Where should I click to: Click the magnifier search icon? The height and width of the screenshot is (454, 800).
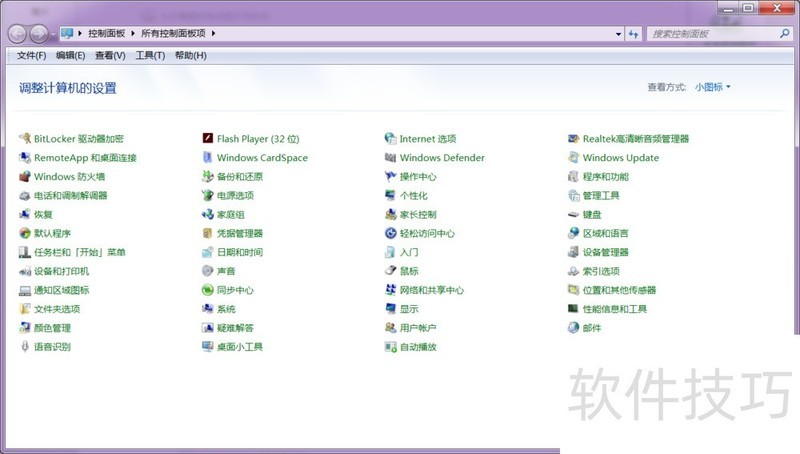pos(785,34)
